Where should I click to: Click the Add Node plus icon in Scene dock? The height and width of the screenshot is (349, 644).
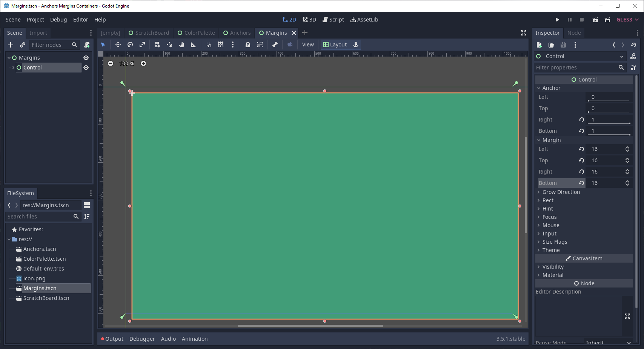pos(11,45)
